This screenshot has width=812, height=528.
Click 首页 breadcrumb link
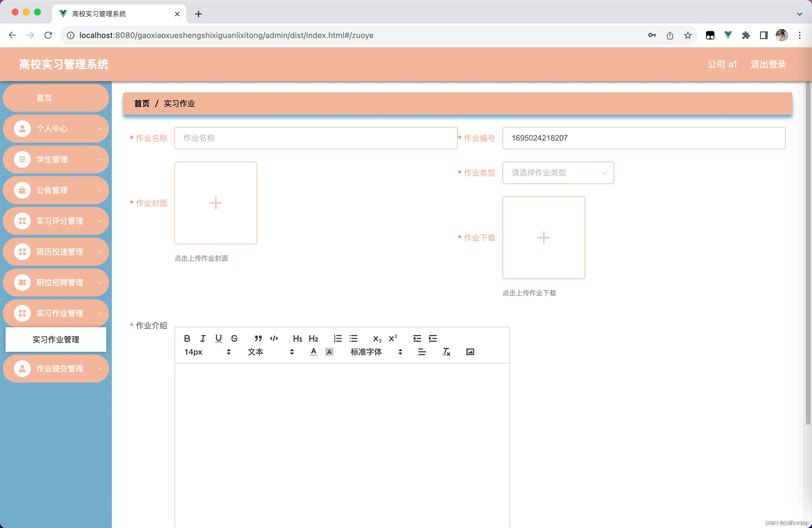(141, 103)
